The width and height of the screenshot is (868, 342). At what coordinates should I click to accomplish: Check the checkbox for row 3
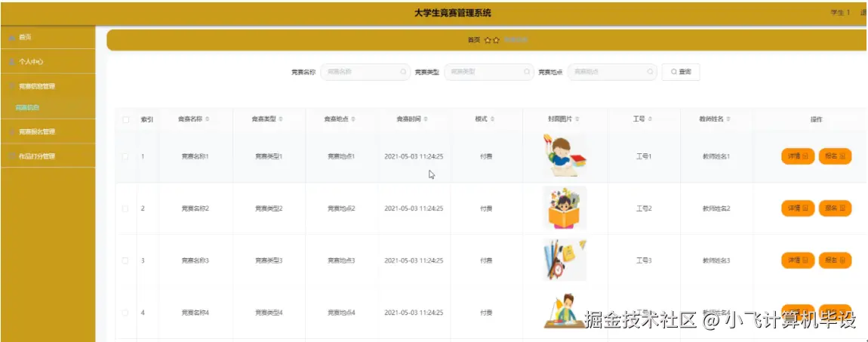pyautogui.click(x=125, y=260)
